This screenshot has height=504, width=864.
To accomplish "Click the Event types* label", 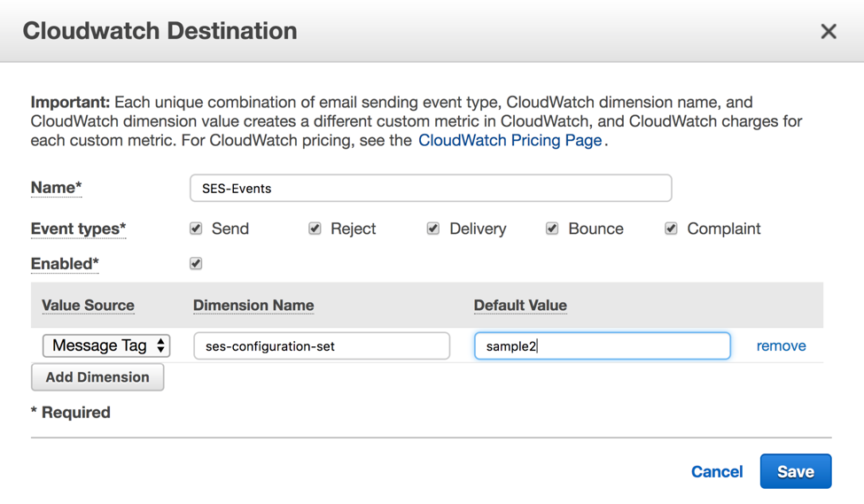I will pyautogui.click(x=78, y=229).
